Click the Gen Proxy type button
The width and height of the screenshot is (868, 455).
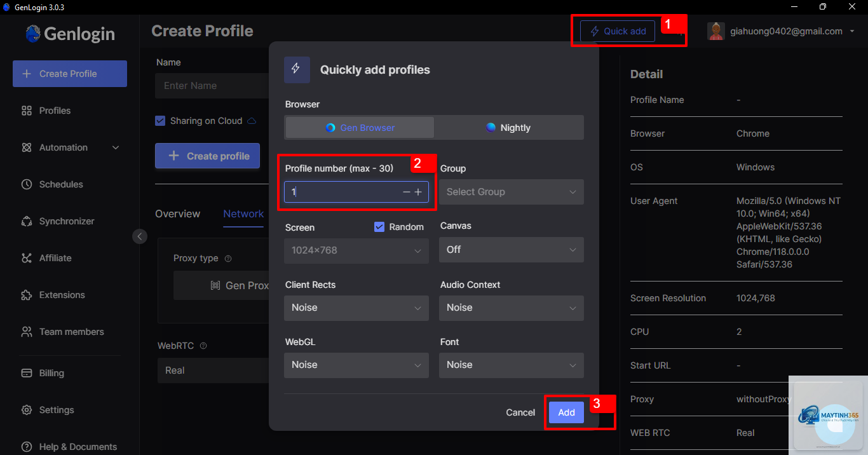point(221,286)
